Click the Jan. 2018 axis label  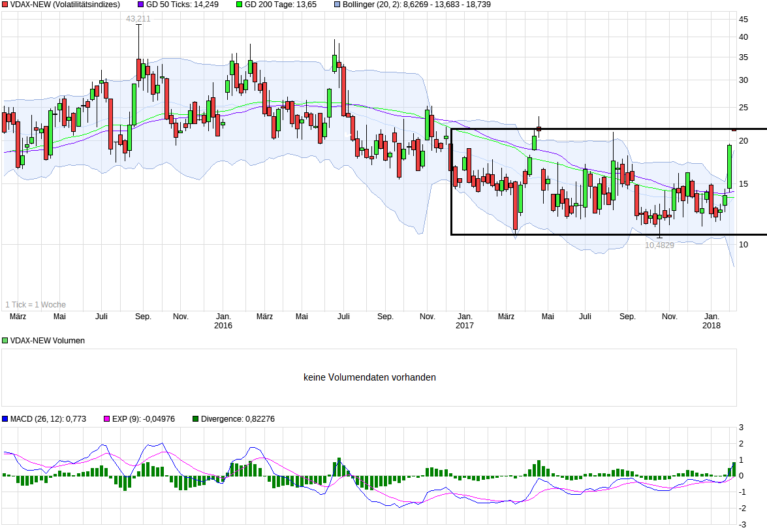pos(712,321)
